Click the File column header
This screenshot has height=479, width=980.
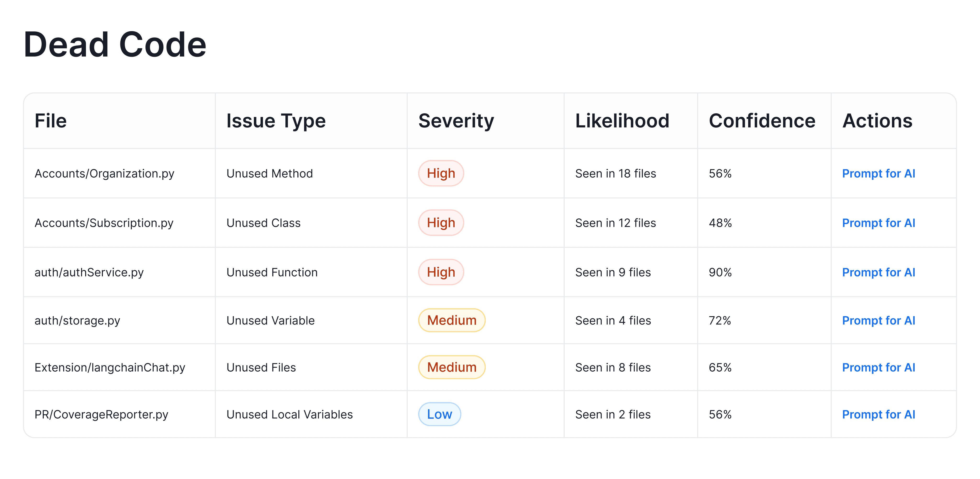[50, 121]
